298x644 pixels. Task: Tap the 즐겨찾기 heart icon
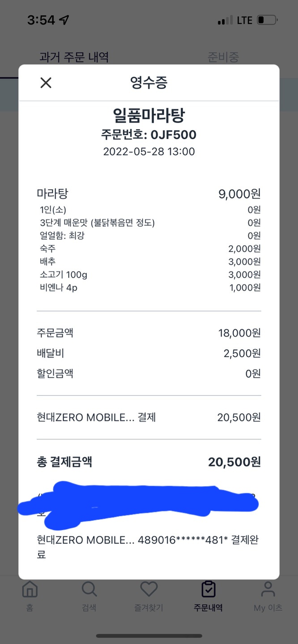[149, 589]
